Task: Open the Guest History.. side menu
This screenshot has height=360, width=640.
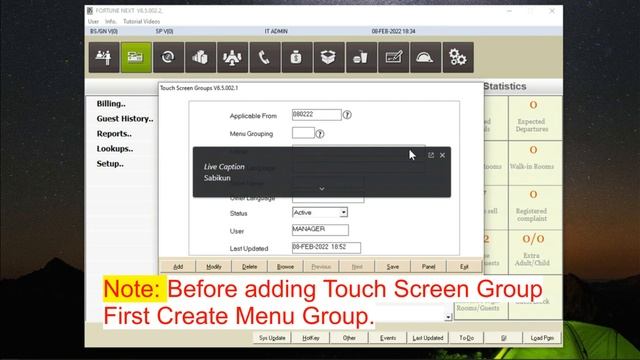Action: pos(125,119)
